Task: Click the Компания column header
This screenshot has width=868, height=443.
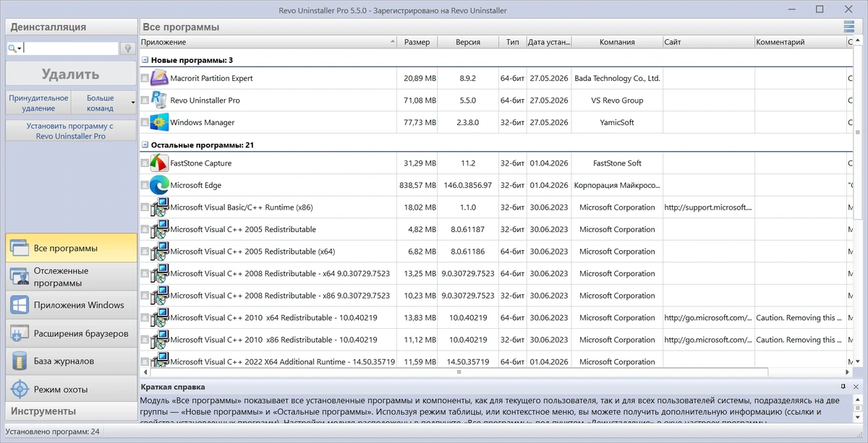Action: click(617, 42)
